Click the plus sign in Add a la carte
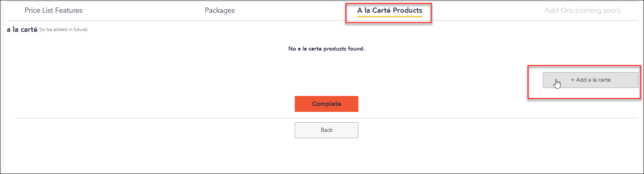Viewport: 644px width, 174px height. (572, 80)
